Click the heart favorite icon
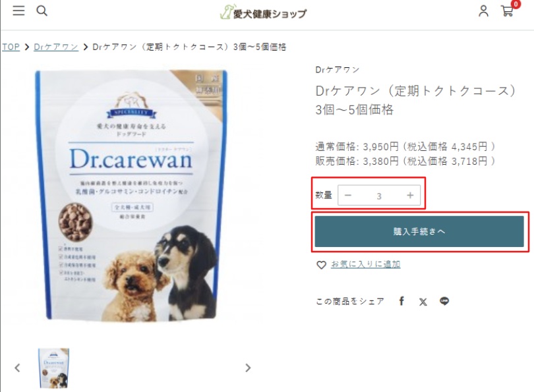The image size is (534, 392). point(321,265)
